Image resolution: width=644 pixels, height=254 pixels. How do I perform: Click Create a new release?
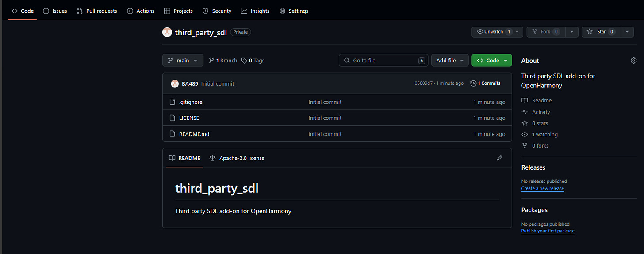543,188
